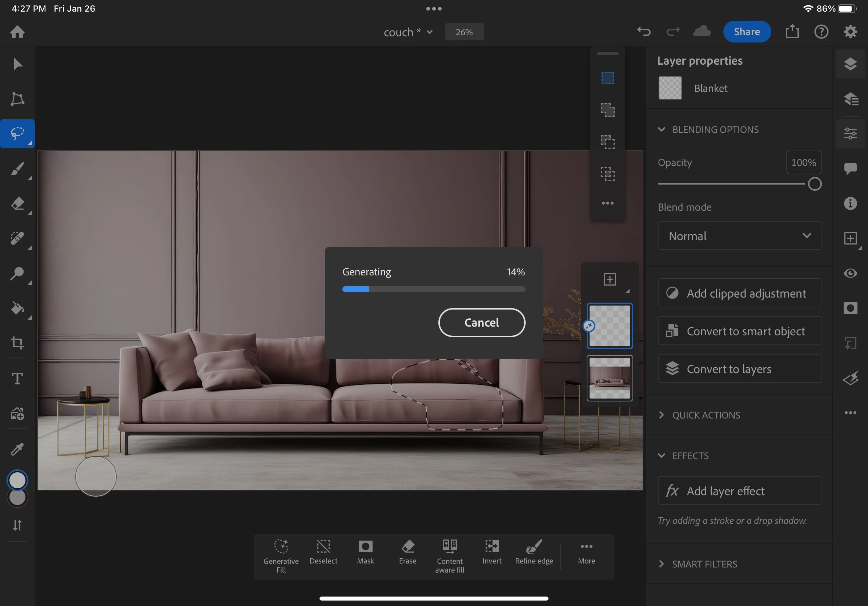The width and height of the screenshot is (868, 606).
Task: Select the Brush tool
Action: [x=17, y=169]
